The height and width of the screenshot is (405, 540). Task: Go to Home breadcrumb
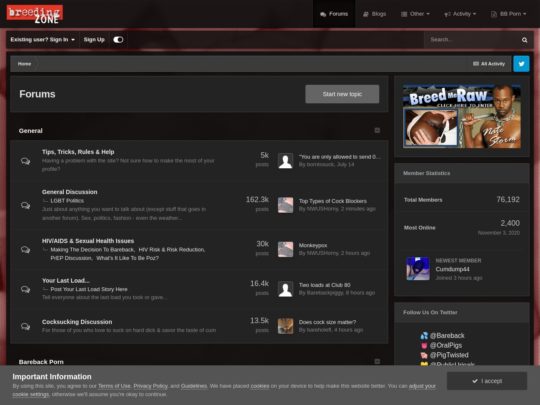point(24,64)
